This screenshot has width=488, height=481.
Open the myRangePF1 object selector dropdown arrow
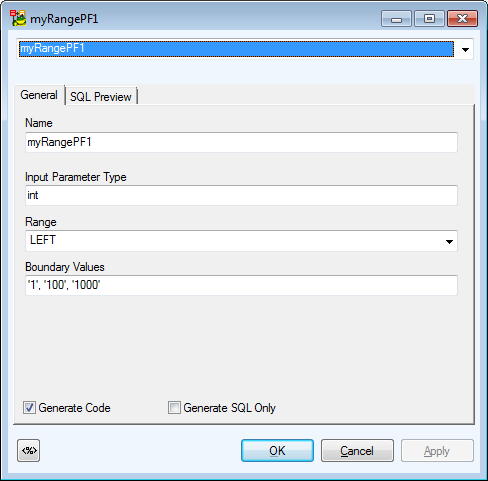tap(465, 49)
